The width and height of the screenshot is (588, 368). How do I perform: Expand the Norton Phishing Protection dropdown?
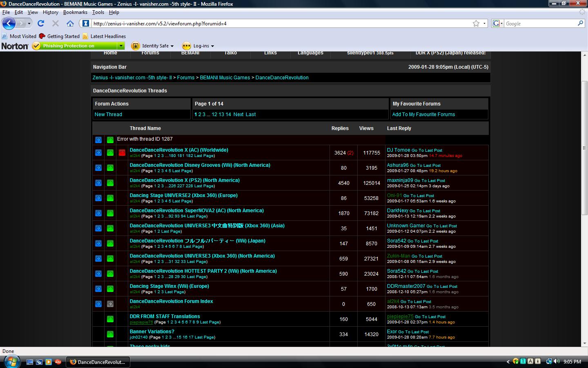point(121,46)
